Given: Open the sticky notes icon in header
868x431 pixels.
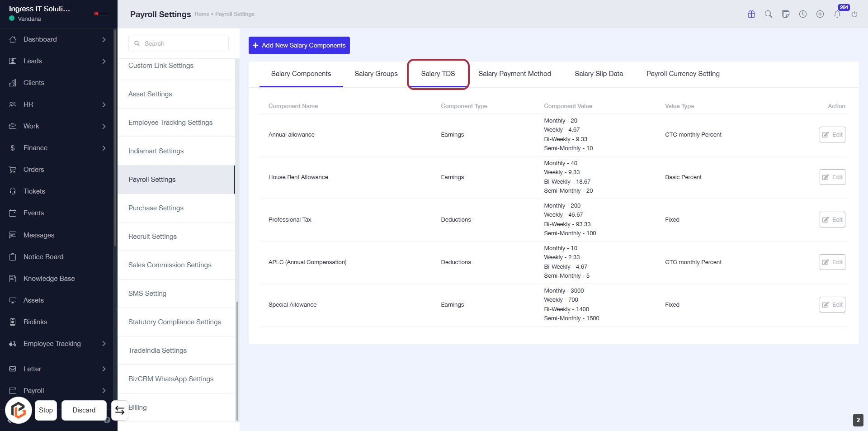Looking at the screenshot, I should [x=786, y=14].
